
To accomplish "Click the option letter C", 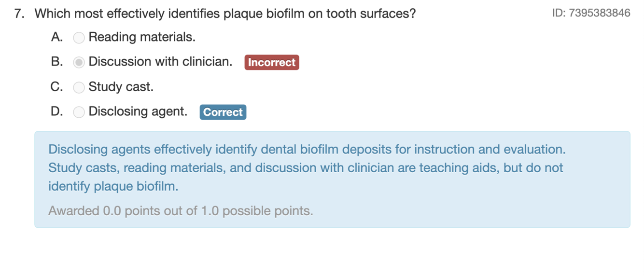I will click(x=56, y=87).
